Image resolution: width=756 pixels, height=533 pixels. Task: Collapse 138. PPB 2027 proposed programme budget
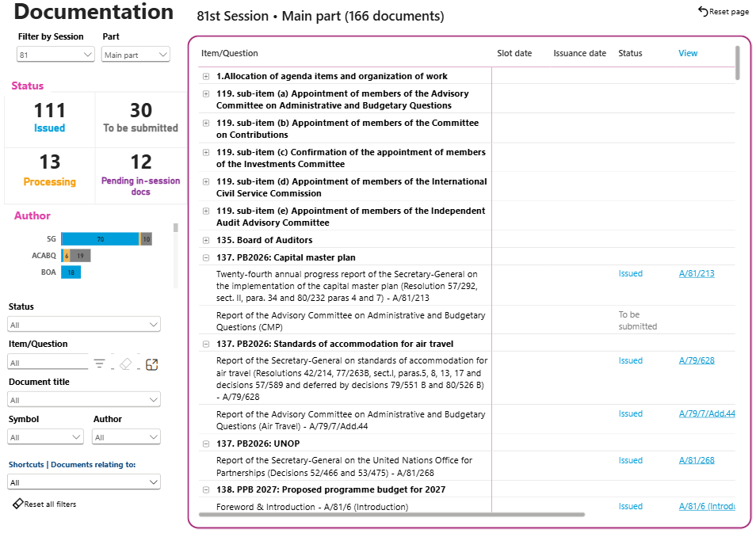click(x=206, y=490)
